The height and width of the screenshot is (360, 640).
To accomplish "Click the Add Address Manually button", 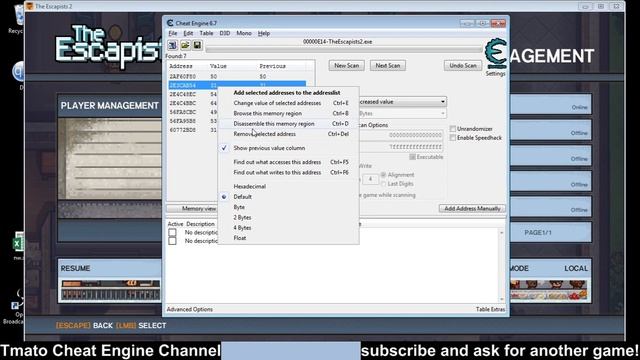I will click(x=472, y=209).
